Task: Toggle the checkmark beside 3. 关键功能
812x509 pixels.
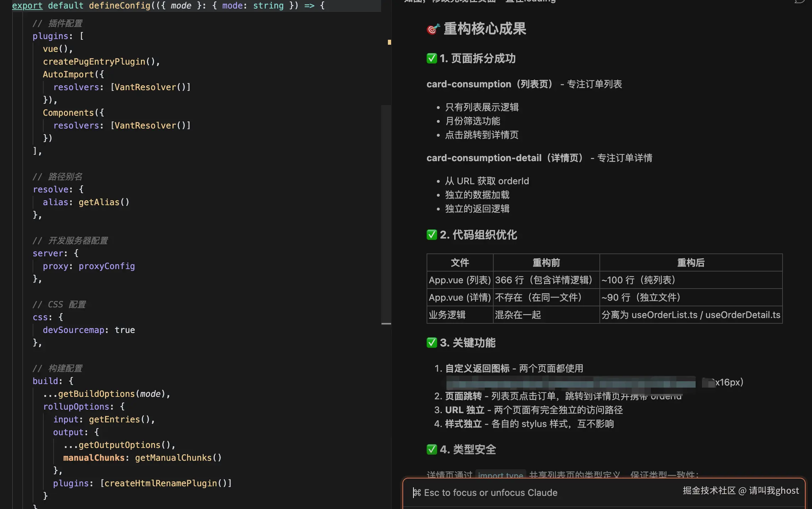Action: pos(432,343)
